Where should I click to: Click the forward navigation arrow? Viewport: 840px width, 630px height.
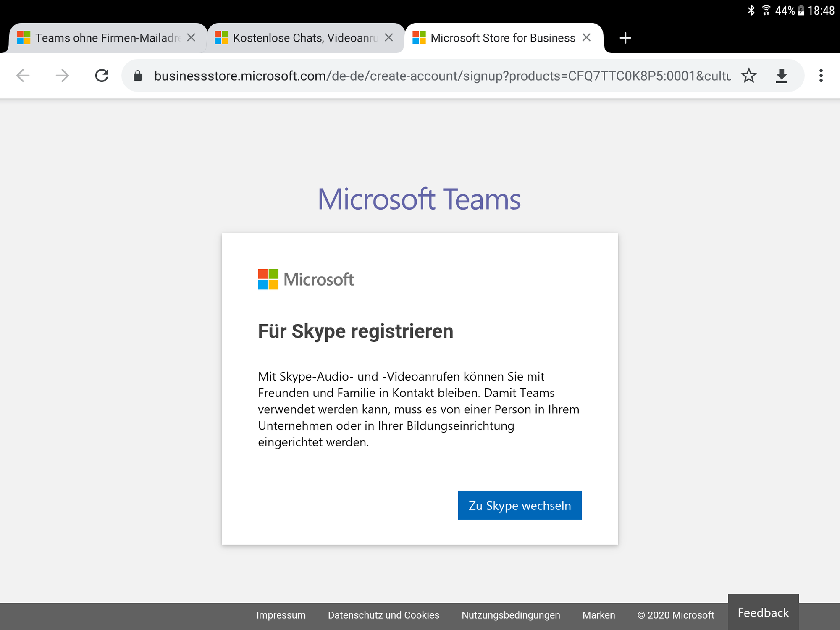tap(62, 76)
